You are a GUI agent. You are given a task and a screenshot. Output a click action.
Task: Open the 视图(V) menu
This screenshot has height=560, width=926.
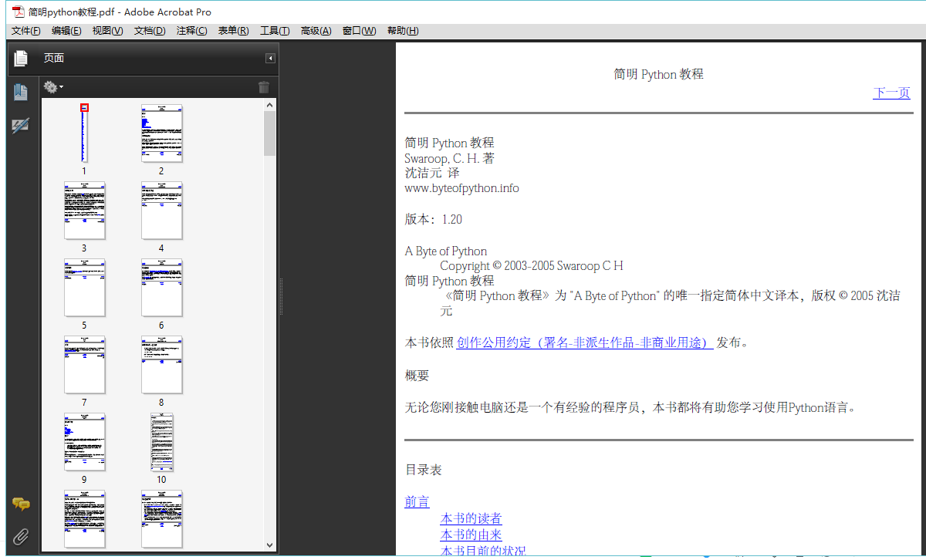point(107,31)
